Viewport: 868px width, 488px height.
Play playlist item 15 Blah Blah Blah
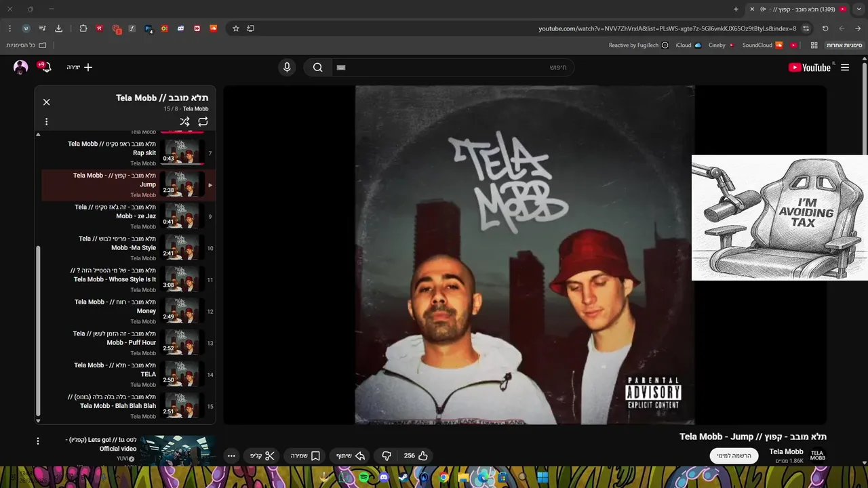pyautogui.click(x=129, y=407)
